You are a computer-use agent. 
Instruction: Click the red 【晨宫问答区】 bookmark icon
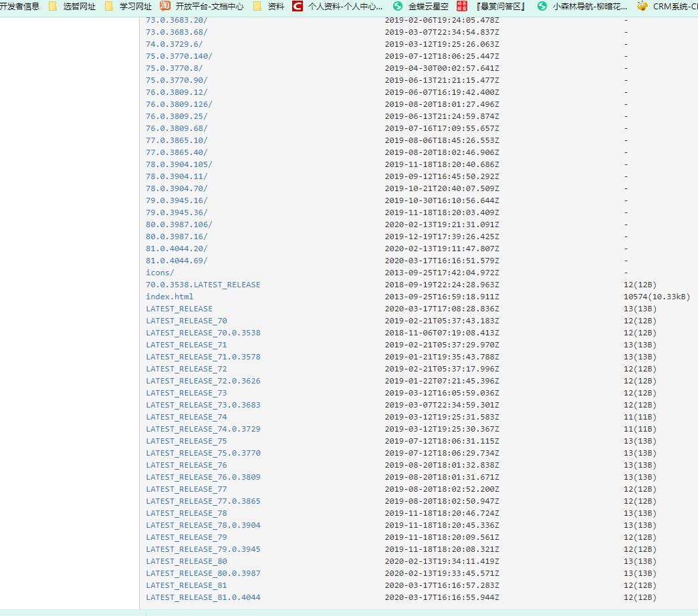coord(463,7)
